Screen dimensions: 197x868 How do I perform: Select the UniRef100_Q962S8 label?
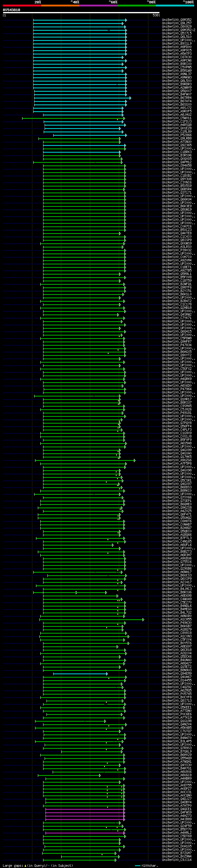point(177,507)
